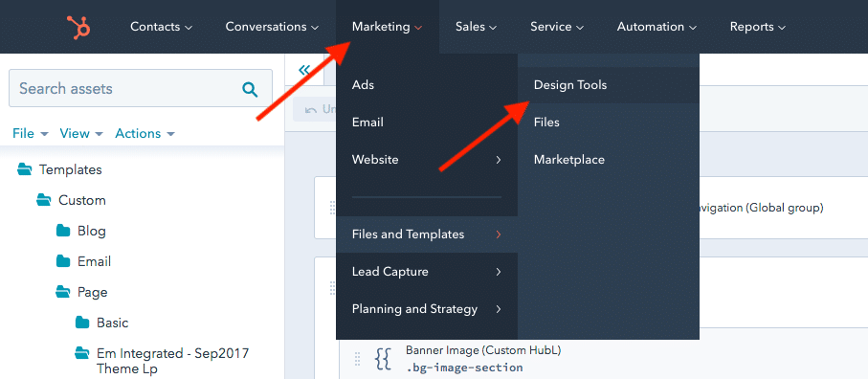This screenshot has height=379, width=868.
Task: Expand the Website submenu
Action: click(426, 159)
